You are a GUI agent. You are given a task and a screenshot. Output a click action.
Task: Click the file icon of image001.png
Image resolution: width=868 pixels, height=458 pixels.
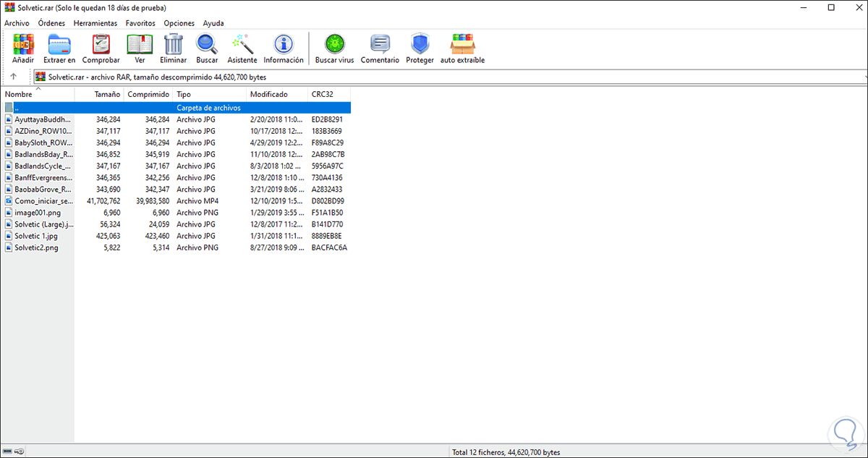click(9, 213)
